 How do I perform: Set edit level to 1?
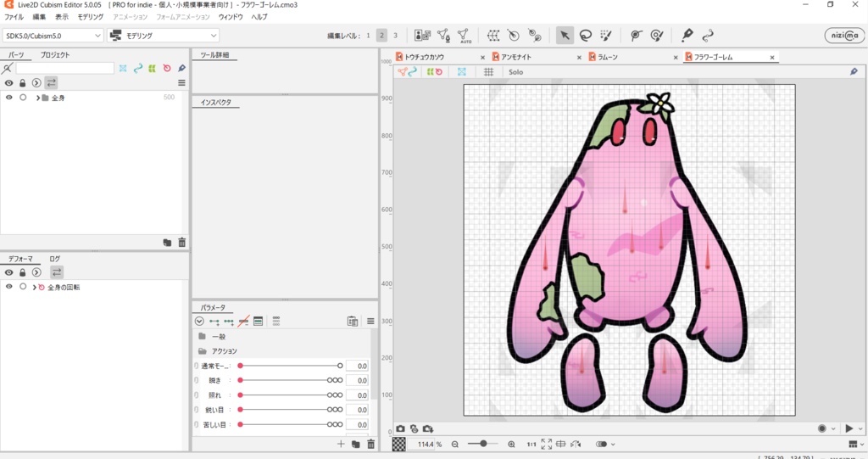368,36
